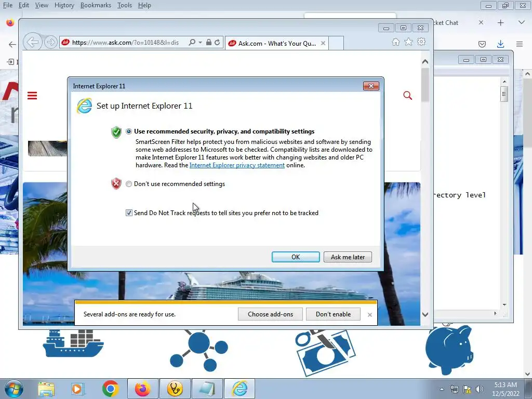Click the search magnifier in IE address bar
The image size is (532, 399).
192,42
